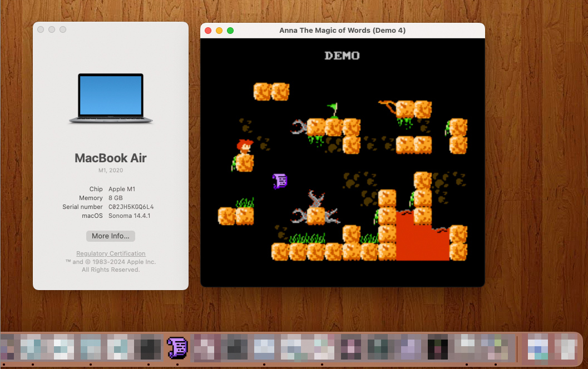Click the "All Rights Reserved." text
Viewport: 588px width, 369px height.
coord(111,270)
